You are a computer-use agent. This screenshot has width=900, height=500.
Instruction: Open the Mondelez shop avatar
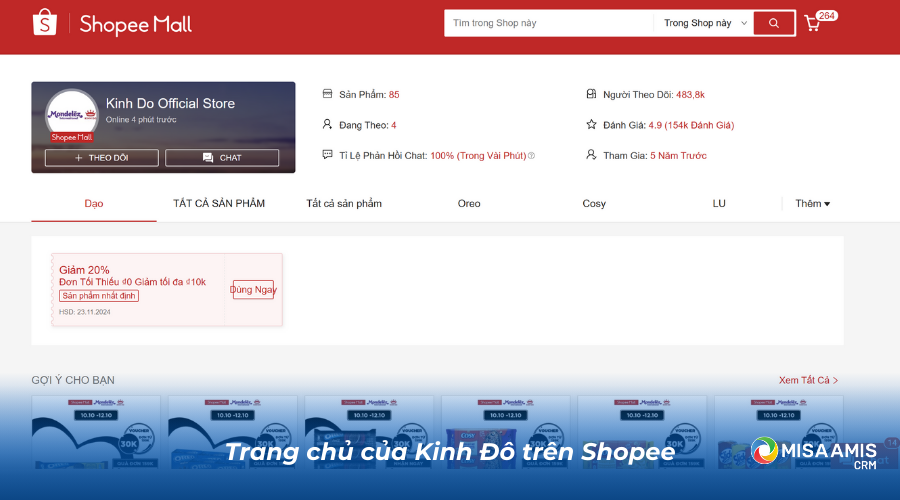[x=72, y=114]
